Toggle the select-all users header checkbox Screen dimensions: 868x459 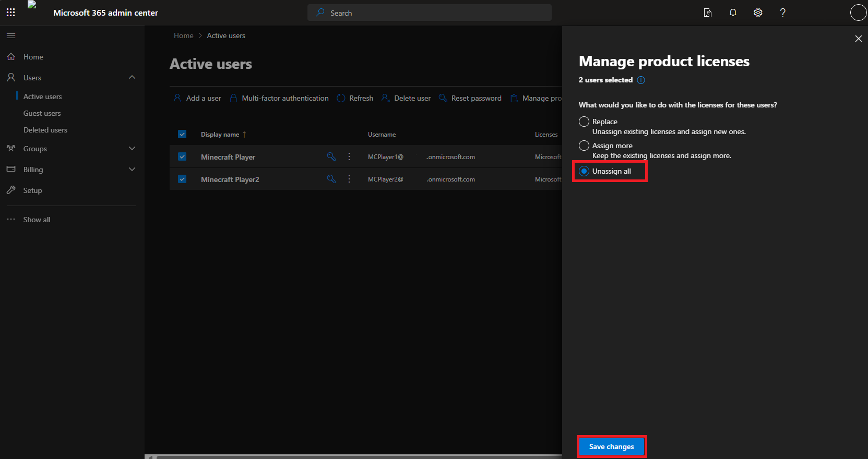[182, 134]
